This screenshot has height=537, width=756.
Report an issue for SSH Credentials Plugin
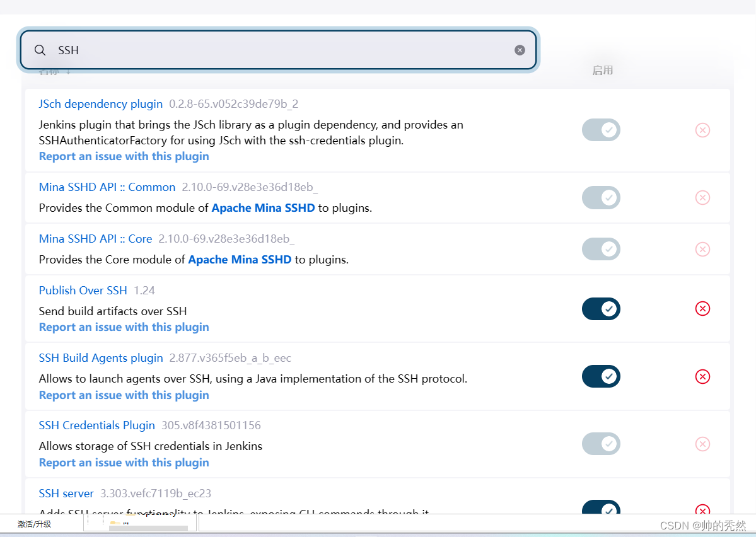[x=124, y=462]
